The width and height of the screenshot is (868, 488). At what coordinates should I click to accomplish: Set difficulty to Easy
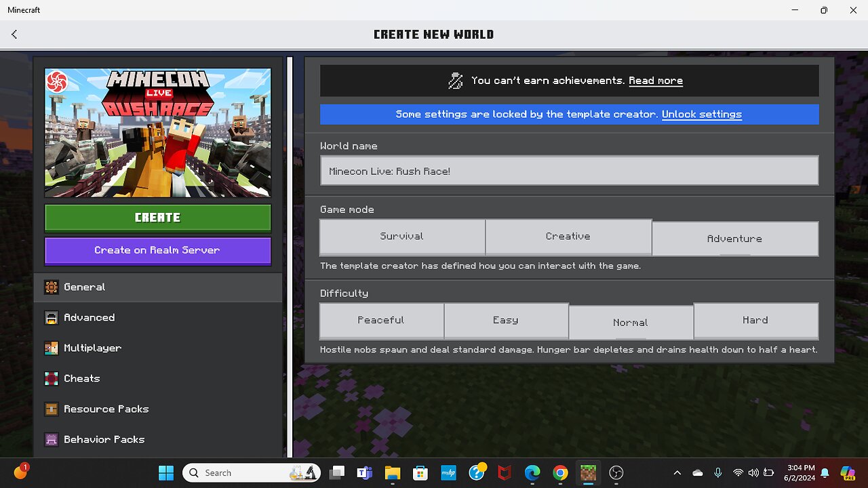coord(506,320)
